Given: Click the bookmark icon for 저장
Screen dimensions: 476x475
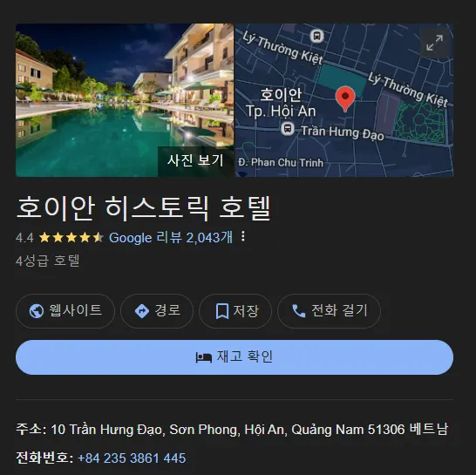Looking at the screenshot, I should (x=222, y=311).
